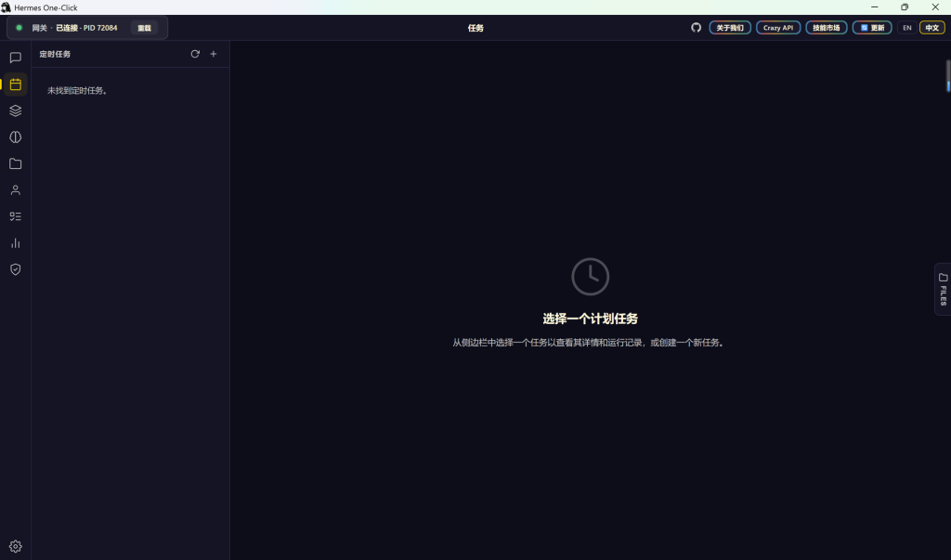
Task: Open the 技能市场 button
Action: click(826, 28)
